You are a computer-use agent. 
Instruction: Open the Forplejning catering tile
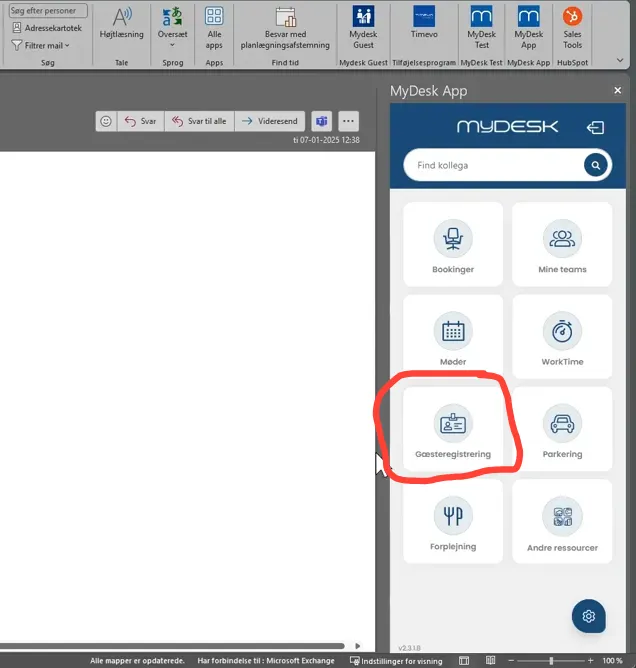pyautogui.click(x=453, y=521)
